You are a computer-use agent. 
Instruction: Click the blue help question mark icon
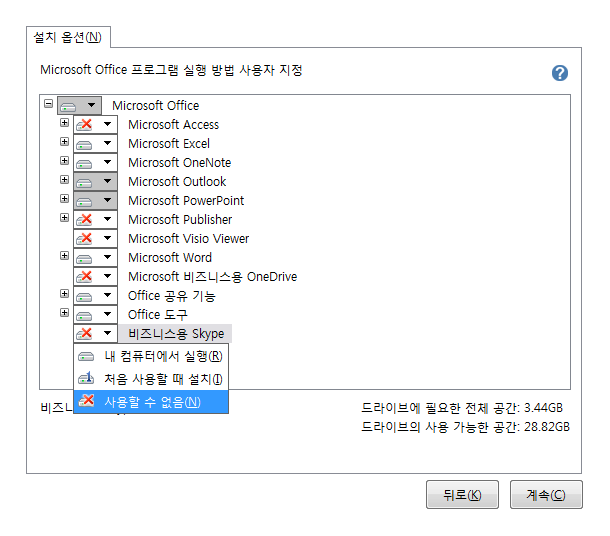[559, 73]
